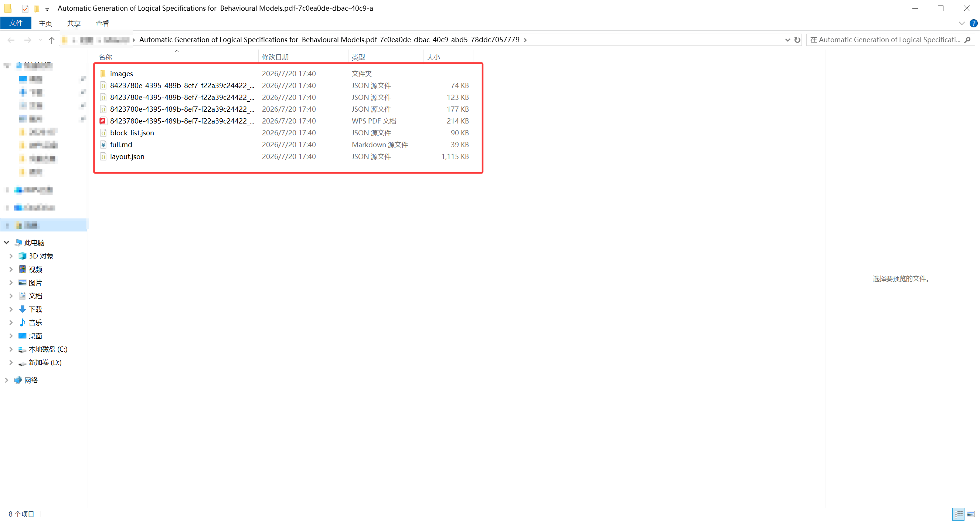Image resolution: width=980 pixels, height=521 pixels.
Task: Click the properties icon in title bar
Action: (x=25, y=9)
